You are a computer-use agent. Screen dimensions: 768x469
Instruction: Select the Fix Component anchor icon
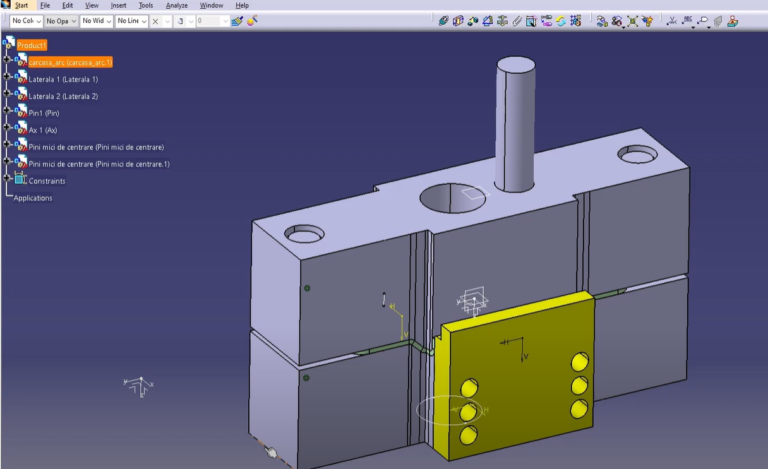tap(502, 20)
